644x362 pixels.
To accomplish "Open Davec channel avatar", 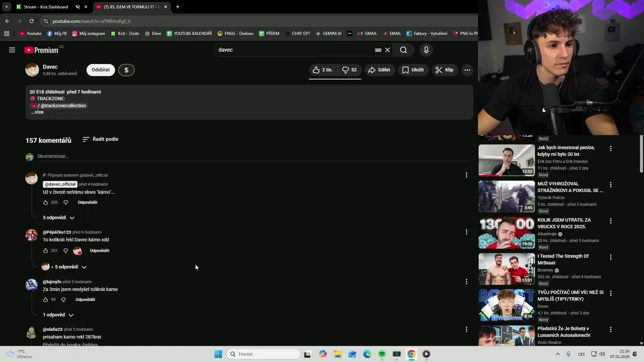I will [x=32, y=70].
